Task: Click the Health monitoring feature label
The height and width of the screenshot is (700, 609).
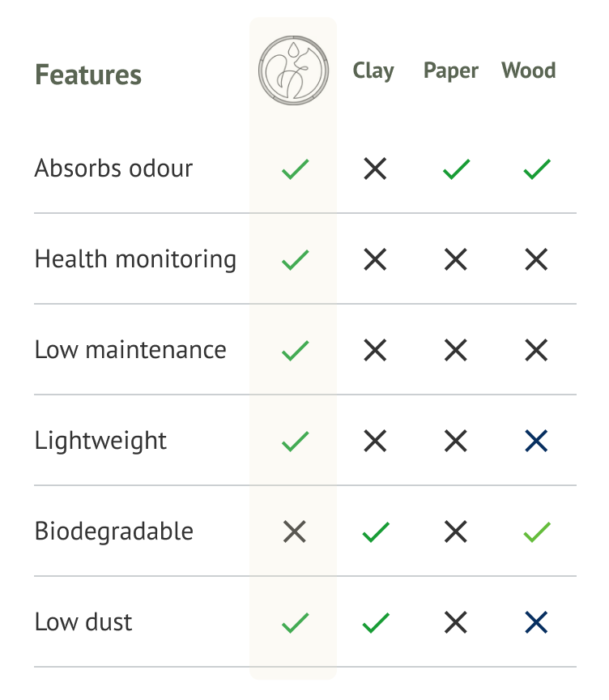Action: (135, 260)
